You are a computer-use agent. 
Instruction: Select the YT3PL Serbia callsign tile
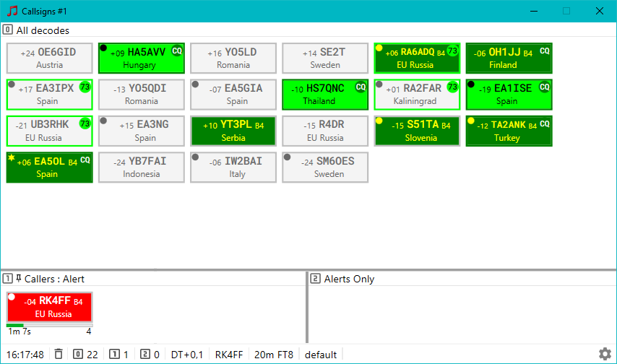point(231,131)
